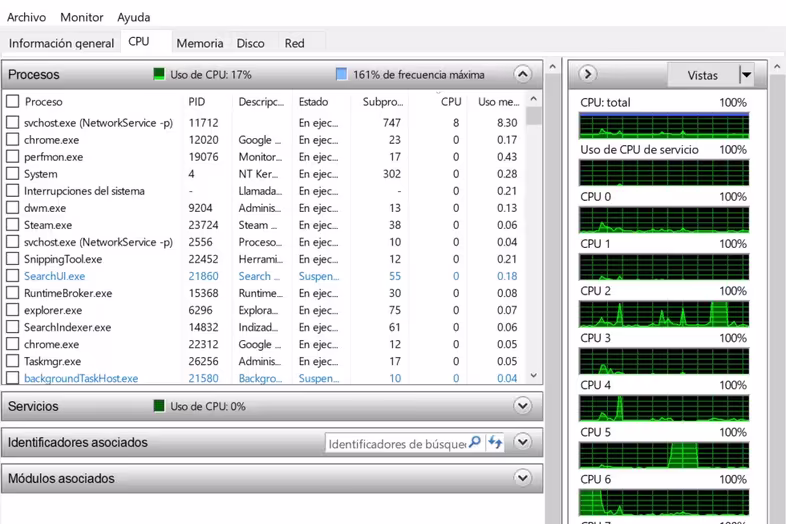Sort by the Descripción column header
Viewport: 786px width, 524px height.
coord(261,101)
